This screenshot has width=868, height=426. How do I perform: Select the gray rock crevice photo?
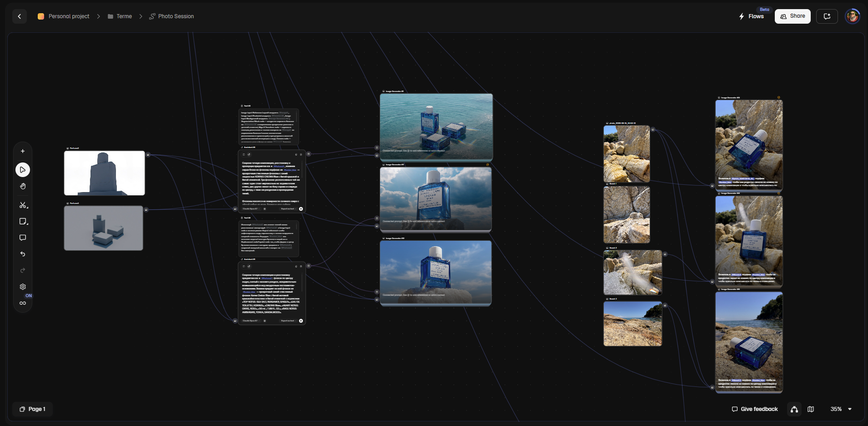[627, 214]
